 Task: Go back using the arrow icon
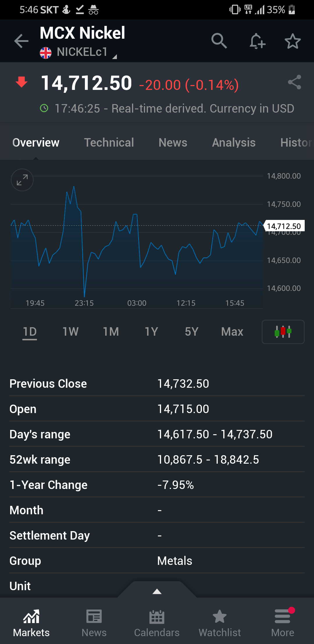coord(21,41)
